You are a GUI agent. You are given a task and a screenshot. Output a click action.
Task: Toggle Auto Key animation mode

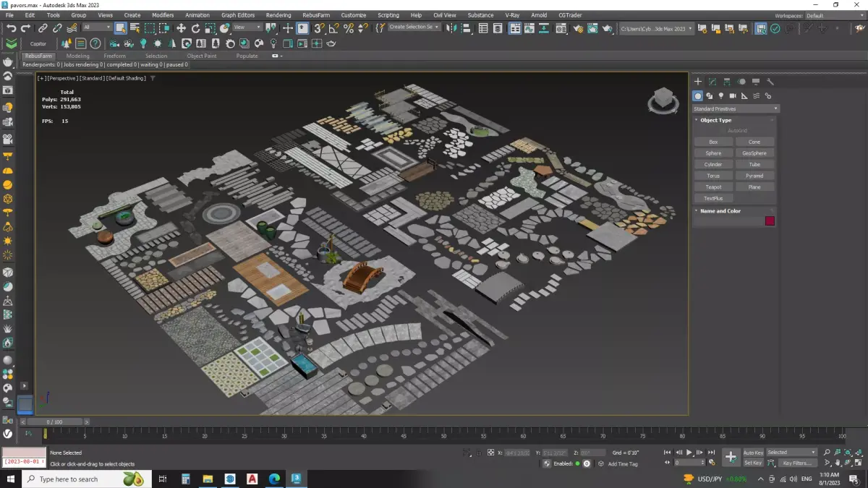753,453
